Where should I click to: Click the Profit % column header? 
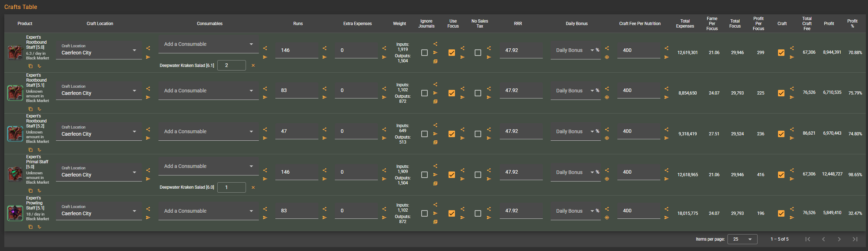852,24
